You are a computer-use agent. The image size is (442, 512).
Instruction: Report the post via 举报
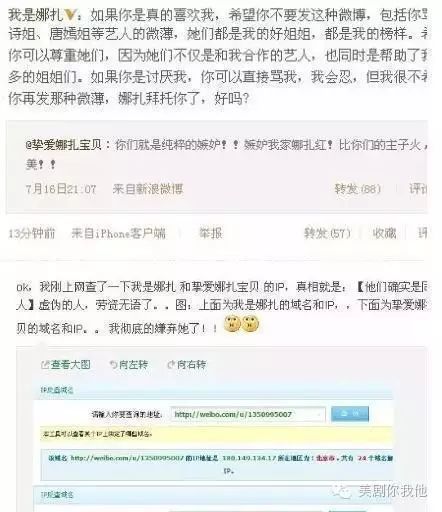click(210, 233)
